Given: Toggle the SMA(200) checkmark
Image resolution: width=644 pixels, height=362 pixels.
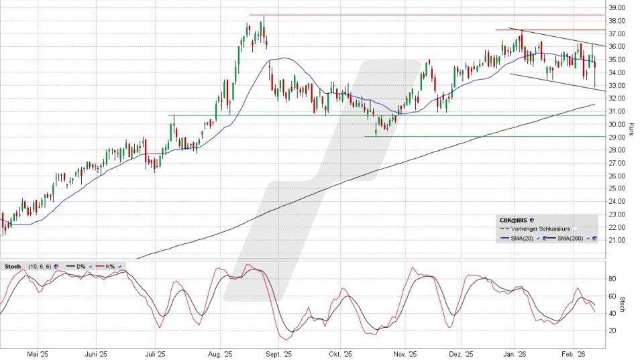Looking at the screenshot, I should click(588, 238).
